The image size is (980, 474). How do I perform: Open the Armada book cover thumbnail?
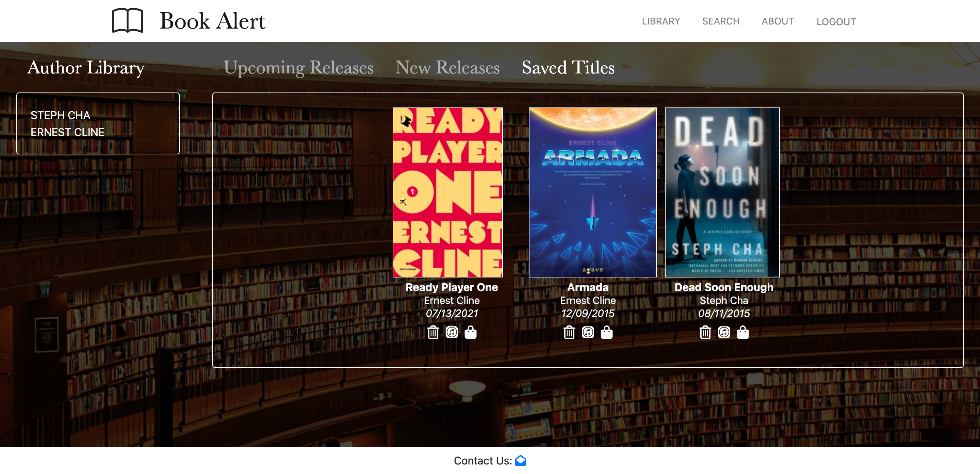tap(593, 192)
